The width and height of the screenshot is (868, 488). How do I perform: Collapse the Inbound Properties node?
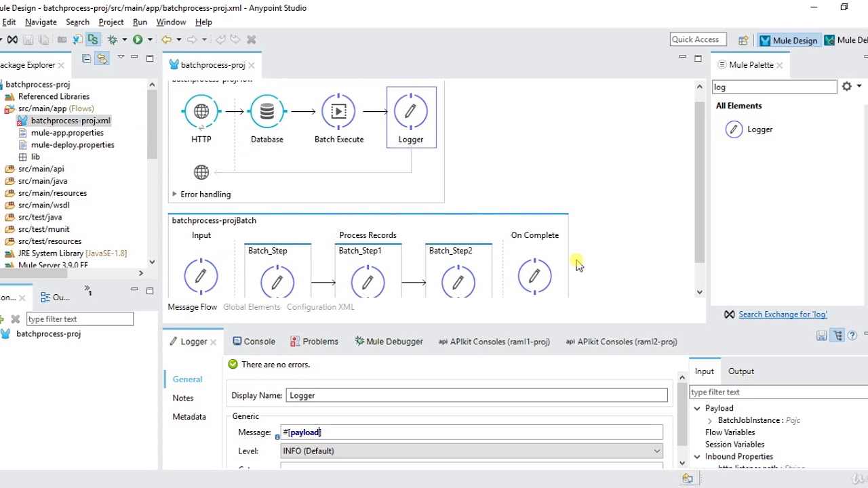697,457
